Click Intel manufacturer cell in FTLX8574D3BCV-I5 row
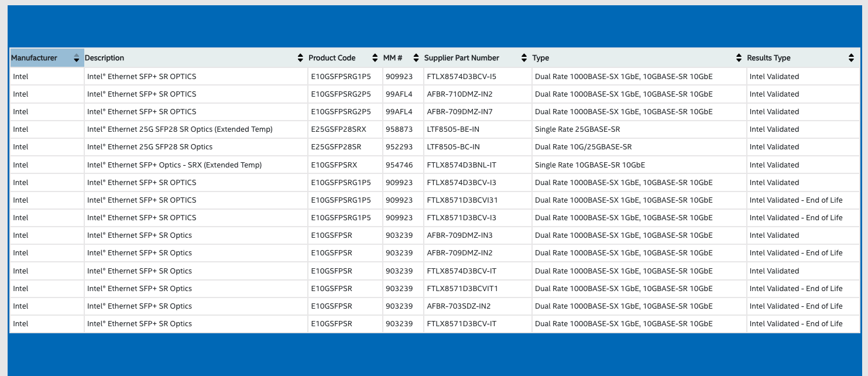 [20, 76]
